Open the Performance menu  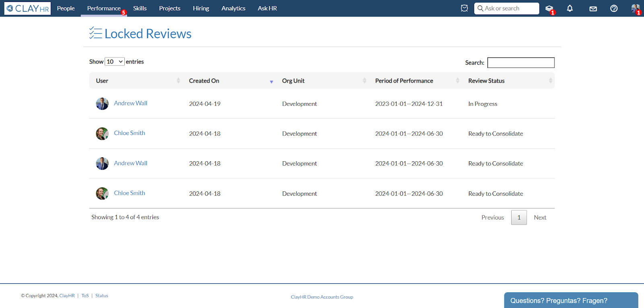coord(104,8)
